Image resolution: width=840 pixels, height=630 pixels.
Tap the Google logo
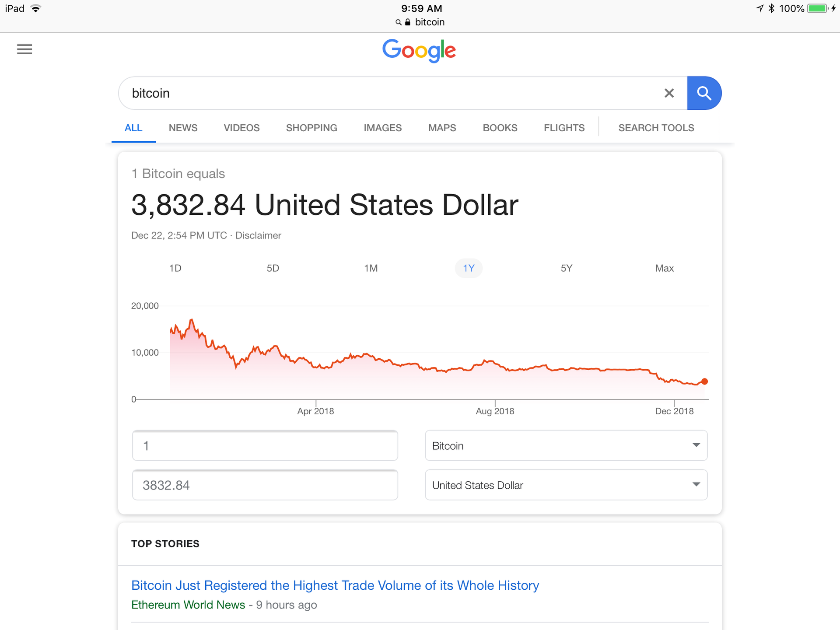(419, 50)
